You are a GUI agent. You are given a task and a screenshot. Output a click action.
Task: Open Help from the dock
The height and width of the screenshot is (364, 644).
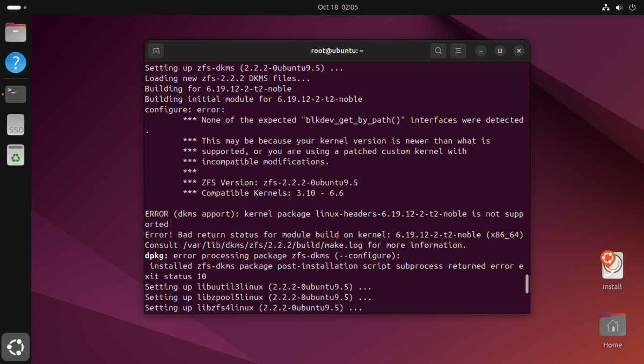tap(16, 63)
